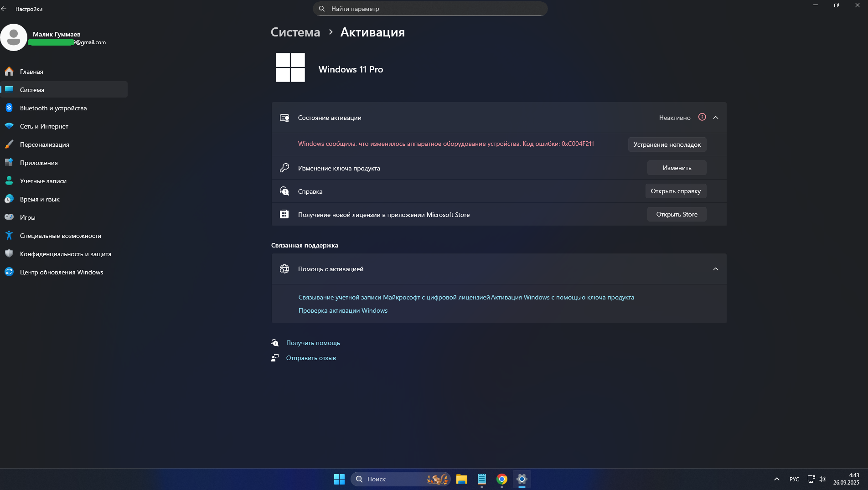This screenshot has height=490, width=868.
Task: Show hidden tray icons chevron
Action: coord(777,479)
